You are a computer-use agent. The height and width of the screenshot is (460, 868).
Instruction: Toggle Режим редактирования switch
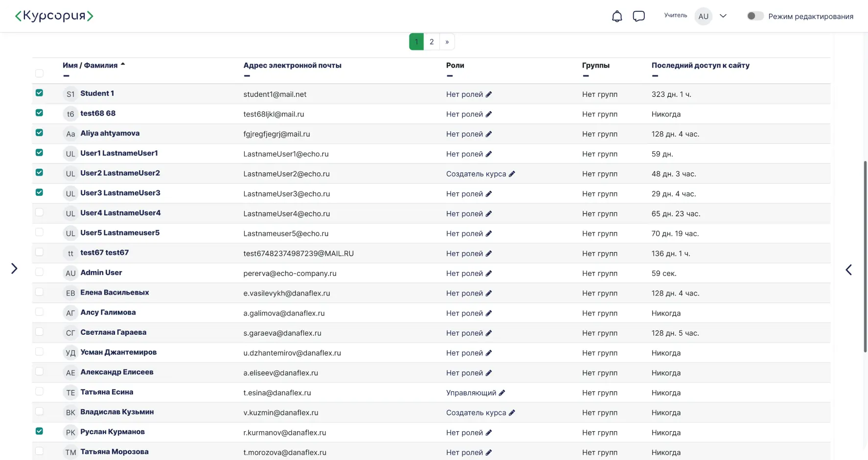point(755,16)
